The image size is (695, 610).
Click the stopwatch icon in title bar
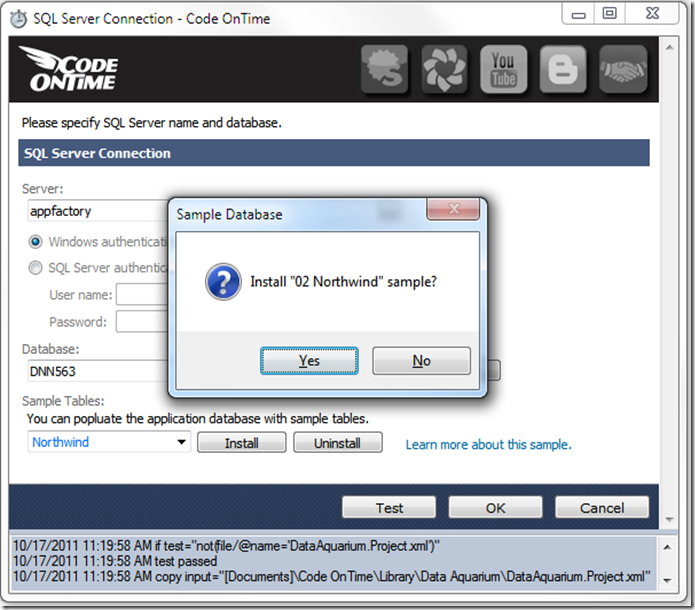(18, 19)
